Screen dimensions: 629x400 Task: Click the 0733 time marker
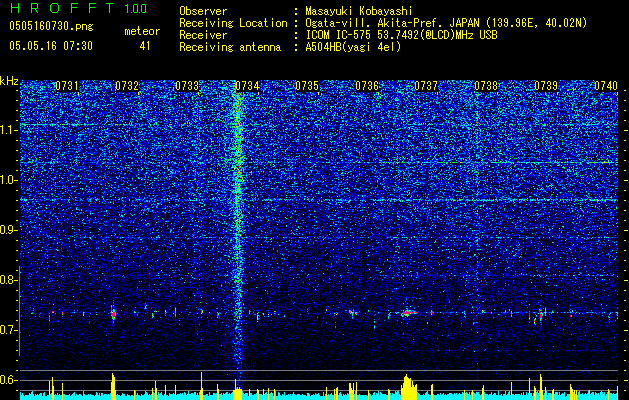[x=187, y=86]
